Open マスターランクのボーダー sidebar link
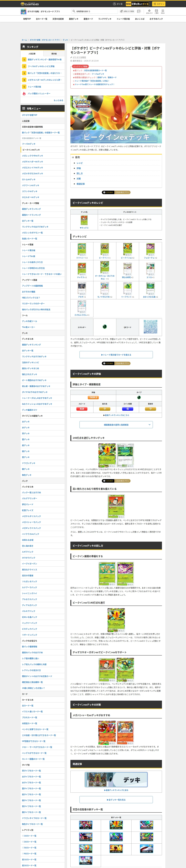The image size is (186, 868). pyautogui.click(x=33, y=304)
